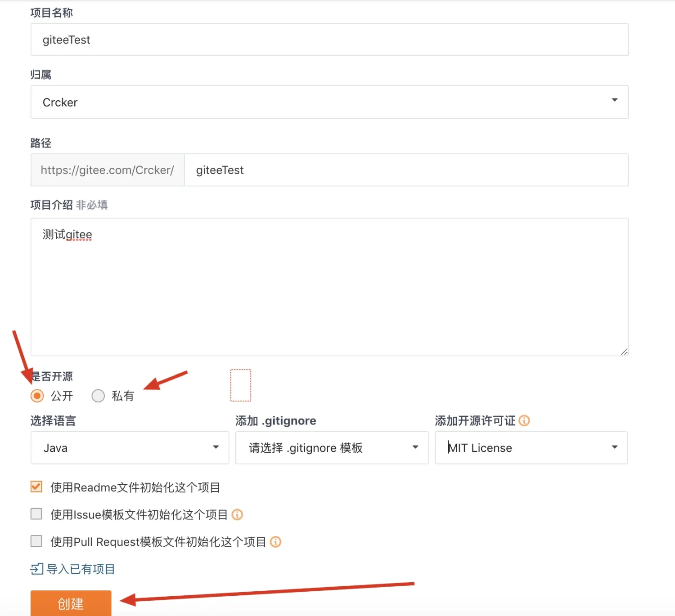Click the 路径 field containing giteeTest
The height and width of the screenshot is (616, 675).
pyautogui.click(x=406, y=170)
